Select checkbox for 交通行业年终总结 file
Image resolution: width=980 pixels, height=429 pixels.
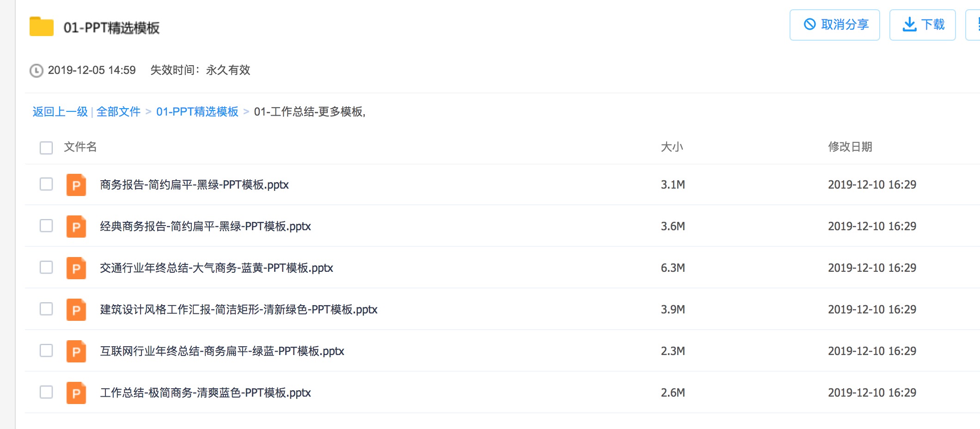[x=46, y=267]
